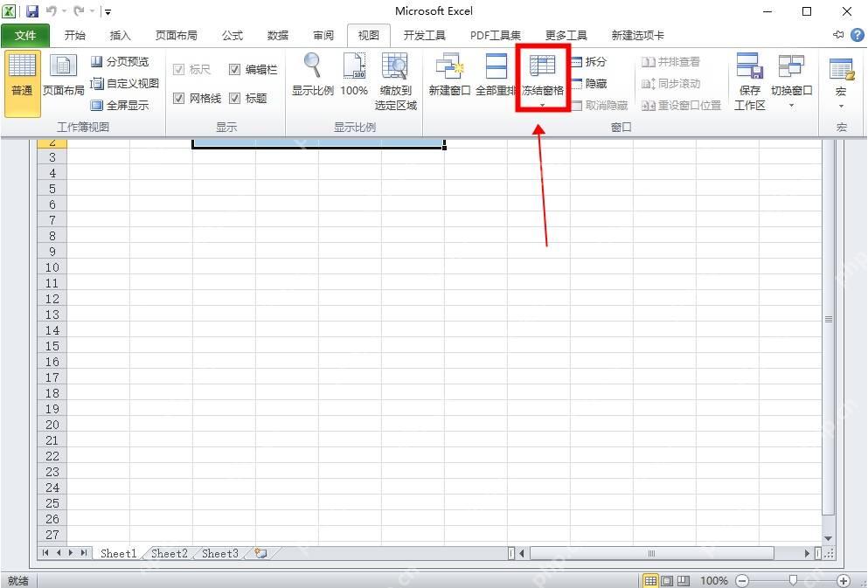Open the customize quick access toolbar dropdown
Screen dimensions: 868x588
(x=108, y=11)
